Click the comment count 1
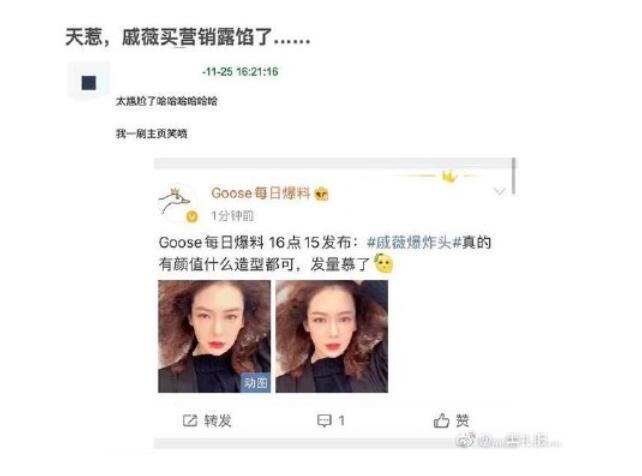Screen dimensions: 642x476 click(341, 421)
